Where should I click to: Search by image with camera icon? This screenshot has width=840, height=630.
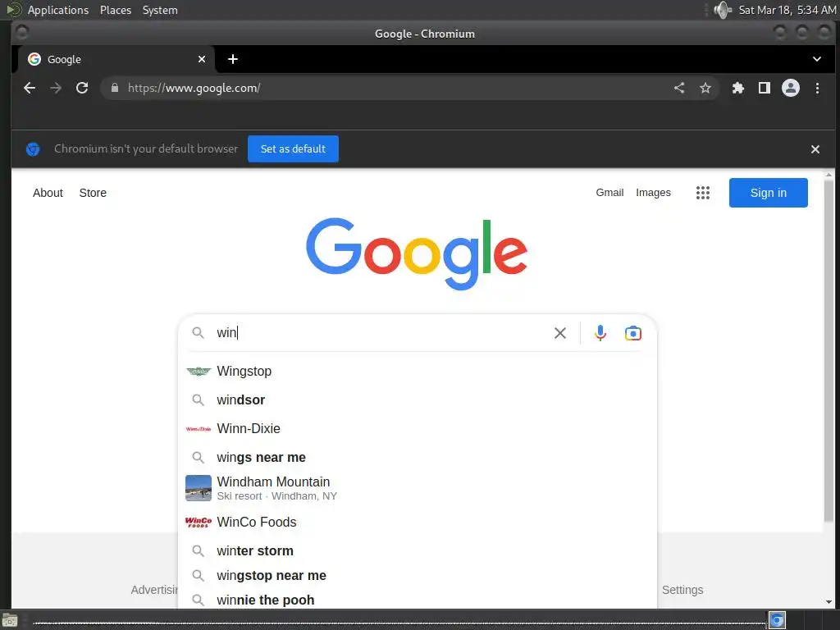click(632, 333)
